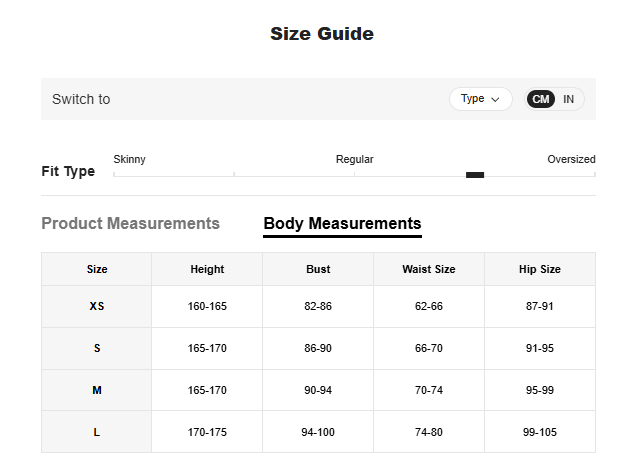Select the Body Measurements tab

342,223
